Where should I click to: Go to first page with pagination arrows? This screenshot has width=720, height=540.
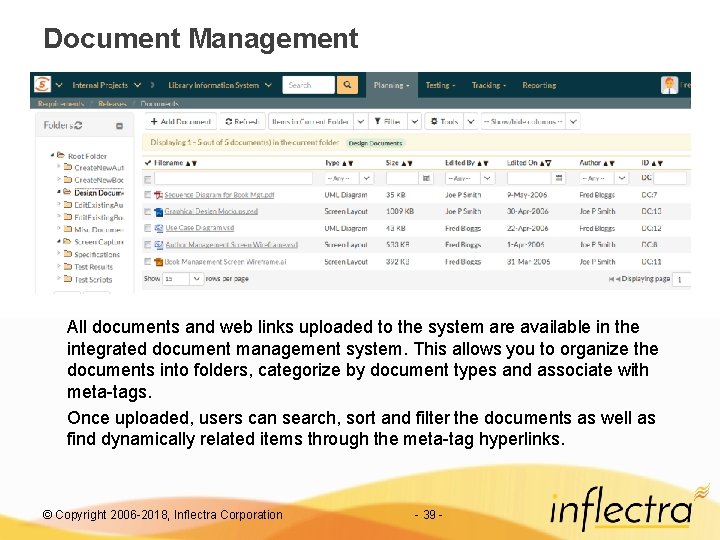[x=611, y=279]
